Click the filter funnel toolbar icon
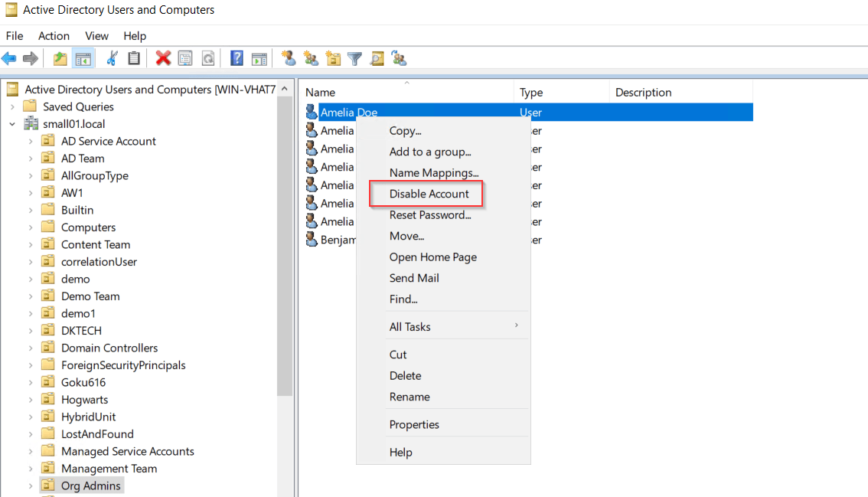 pyautogui.click(x=355, y=58)
